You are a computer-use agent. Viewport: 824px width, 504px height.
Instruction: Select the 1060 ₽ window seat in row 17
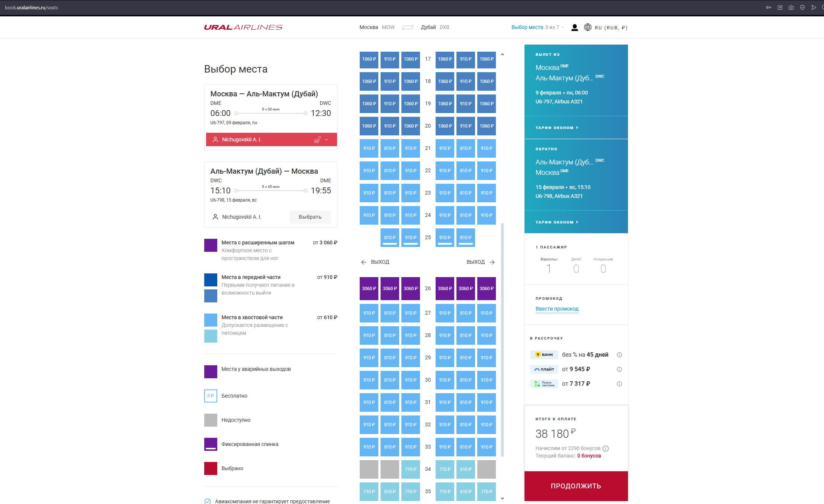point(369,59)
